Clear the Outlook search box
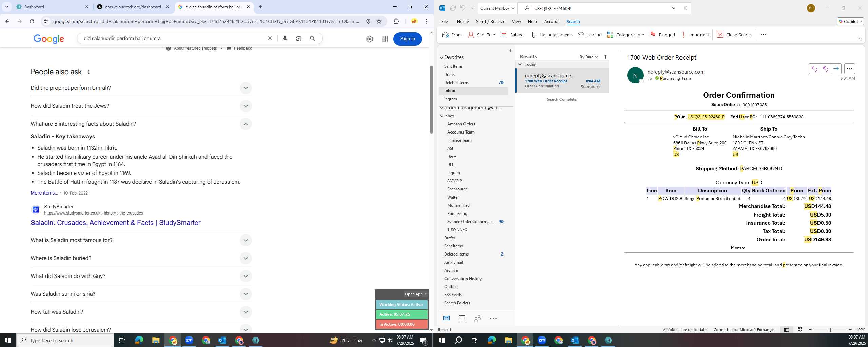This screenshot has height=347, width=868. point(685,8)
